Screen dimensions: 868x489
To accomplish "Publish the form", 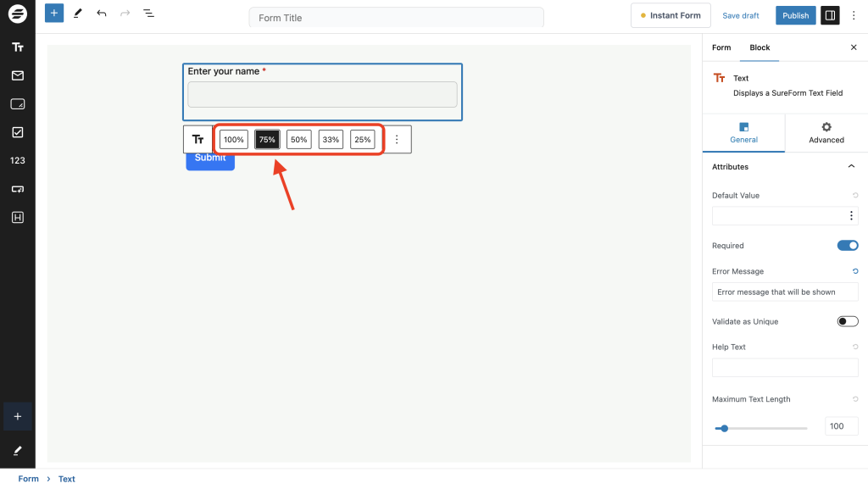I will [795, 14].
